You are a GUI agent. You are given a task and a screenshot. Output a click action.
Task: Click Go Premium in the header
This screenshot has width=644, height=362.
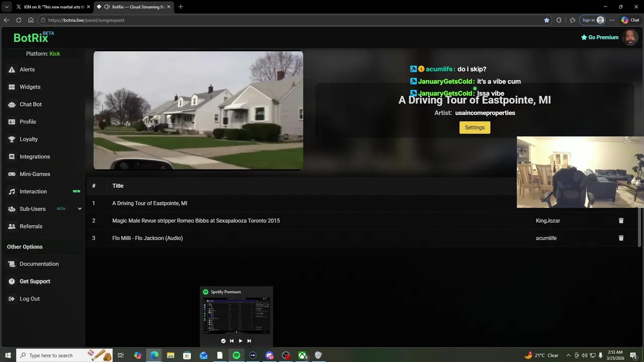tap(600, 37)
